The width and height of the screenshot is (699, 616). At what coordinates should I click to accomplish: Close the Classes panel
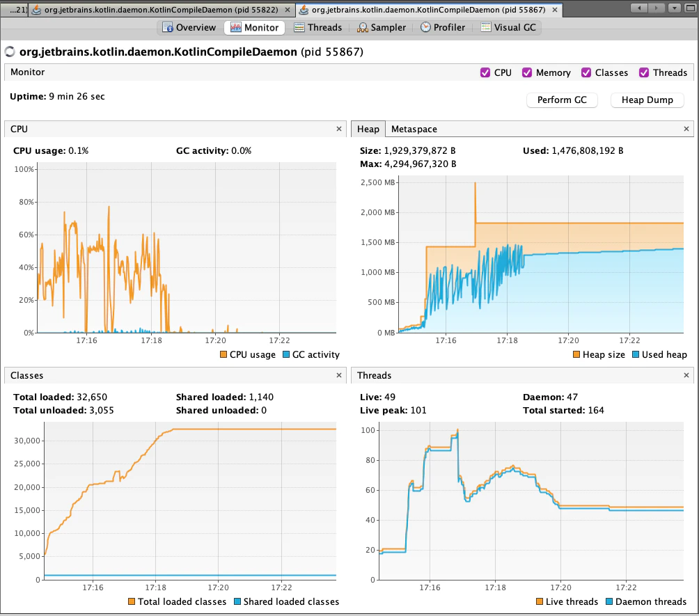pyautogui.click(x=339, y=375)
